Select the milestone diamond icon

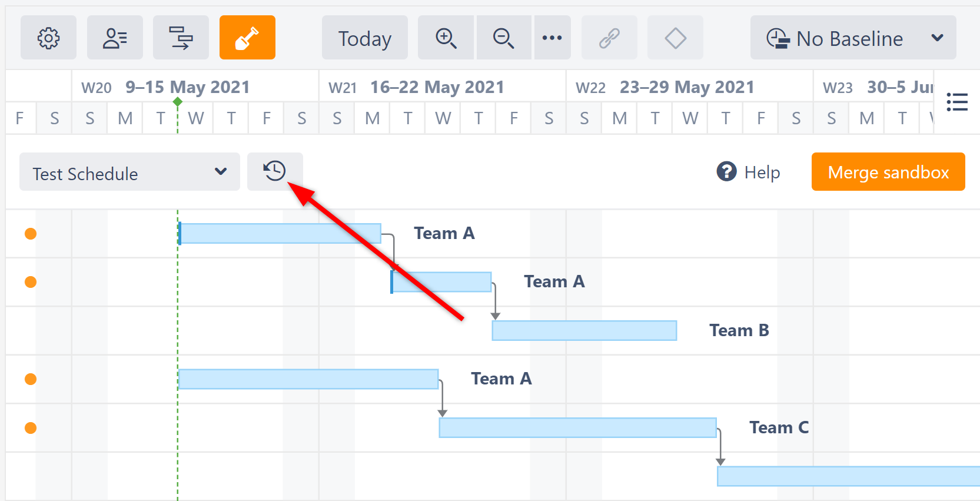click(675, 38)
